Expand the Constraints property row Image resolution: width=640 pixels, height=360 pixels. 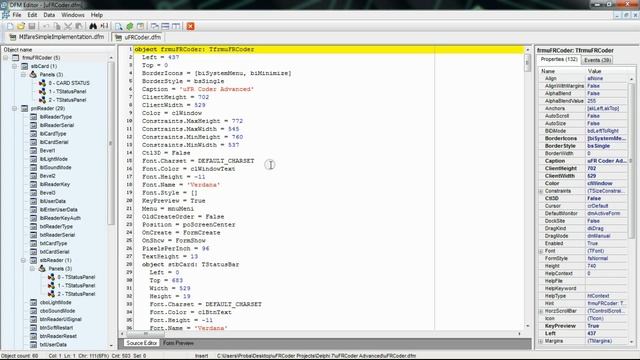click(541, 191)
